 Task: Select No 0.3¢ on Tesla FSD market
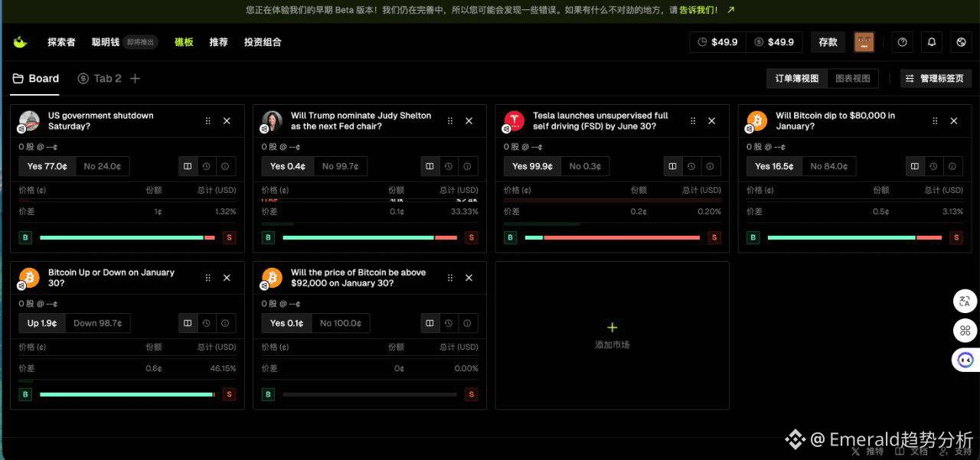tap(584, 166)
